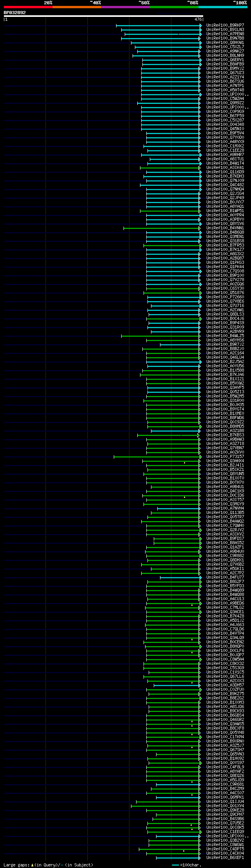Select label UniRef100_A9BAW3
The image size is (251, 868).
[225, 439]
